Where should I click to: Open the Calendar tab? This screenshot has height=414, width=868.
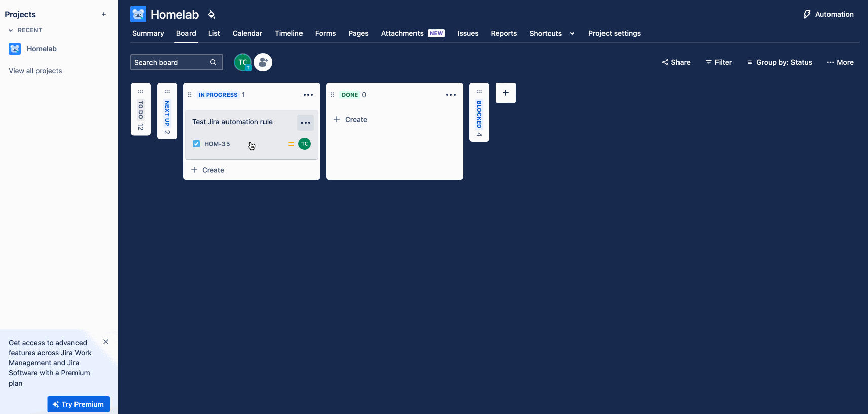[x=247, y=33]
